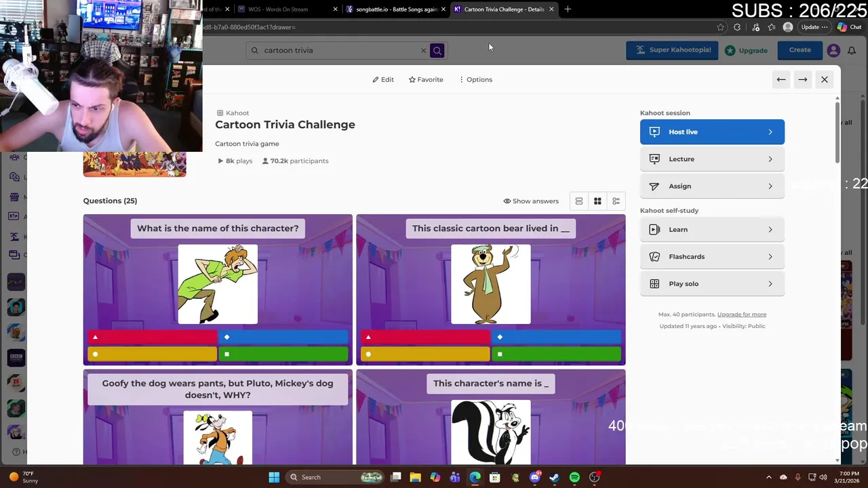Image resolution: width=868 pixels, height=488 pixels.
Task: Open the Kahoot profile avatar menu
Action: (833, 50)
